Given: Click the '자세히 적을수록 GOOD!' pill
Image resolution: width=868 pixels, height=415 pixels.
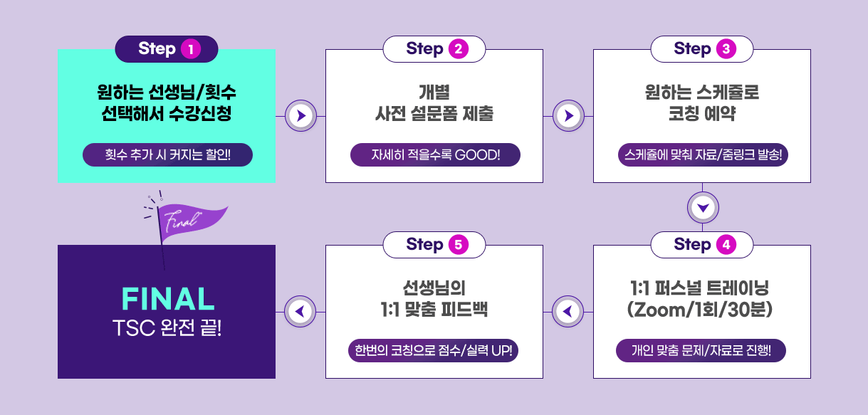Looking at the screenshot, I should point(435,155).
